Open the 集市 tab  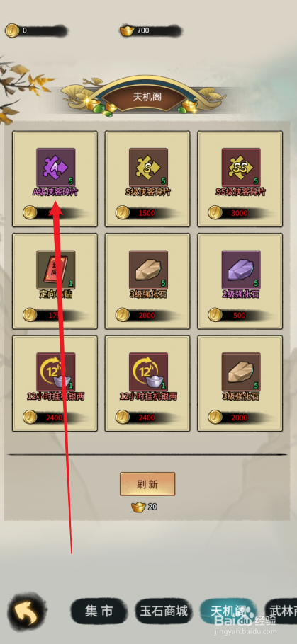coord(99,611)
